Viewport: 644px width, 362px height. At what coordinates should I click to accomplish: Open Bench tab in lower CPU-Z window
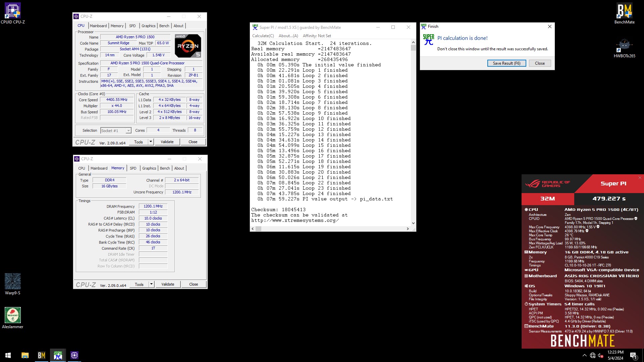click(165, 168)
